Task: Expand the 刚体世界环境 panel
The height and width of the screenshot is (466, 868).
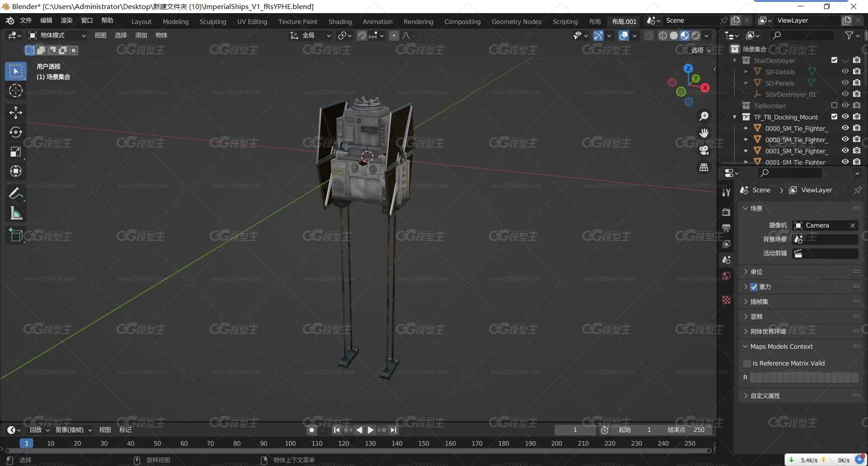Action: 800,332
